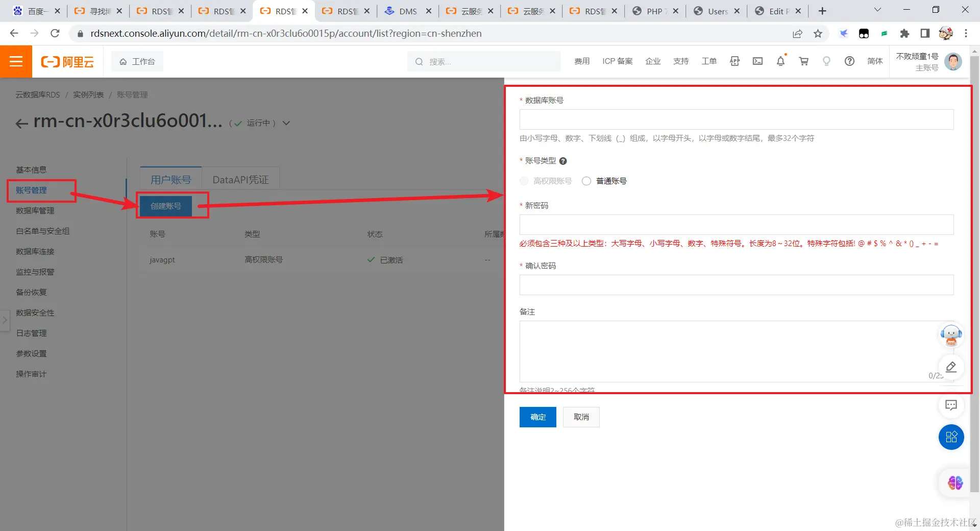Click the 新密码 input field
The width and height of the screenshot is (980, 531).
(x=737, y=225)
